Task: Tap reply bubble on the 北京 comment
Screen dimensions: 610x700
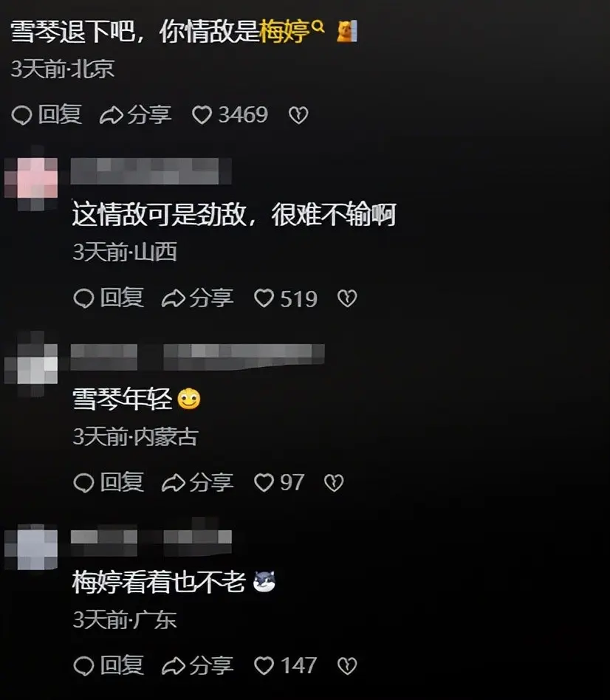Action: pos(47,114)
